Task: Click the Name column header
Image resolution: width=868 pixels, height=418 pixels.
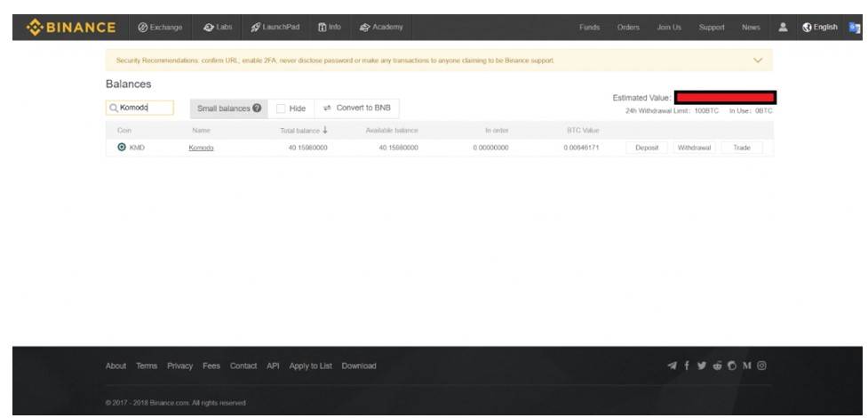Action: click(201, 130)
